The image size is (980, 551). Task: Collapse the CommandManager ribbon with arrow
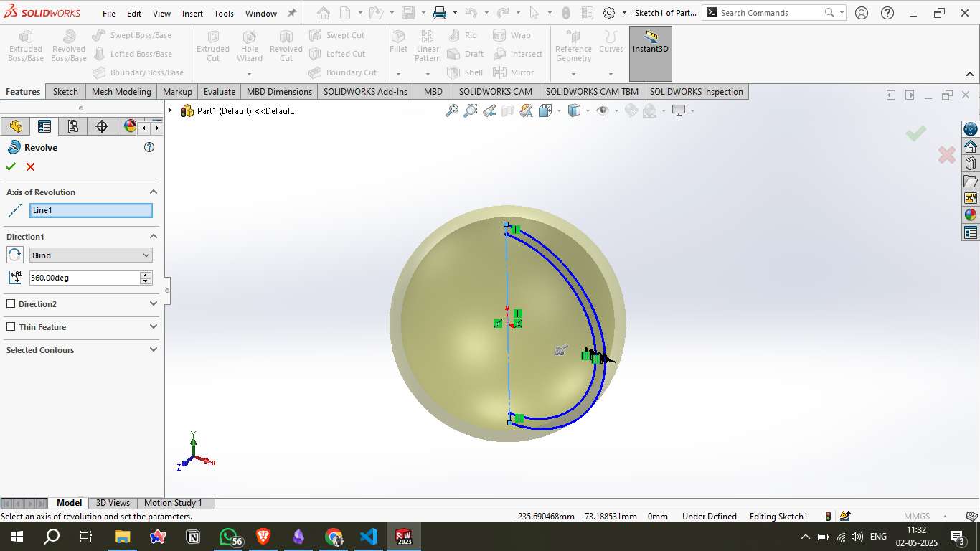coord(970,74)
